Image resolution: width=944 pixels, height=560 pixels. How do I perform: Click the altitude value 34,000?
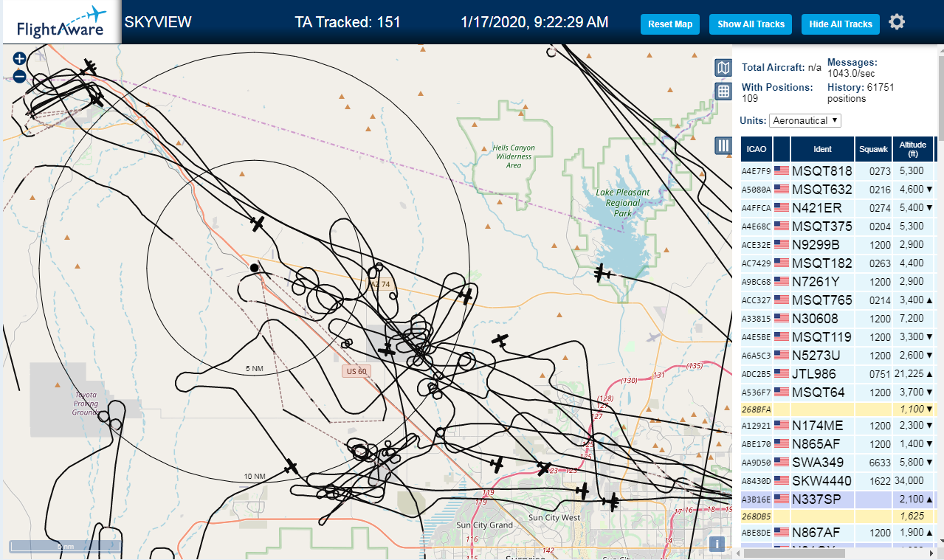point(909,480)
